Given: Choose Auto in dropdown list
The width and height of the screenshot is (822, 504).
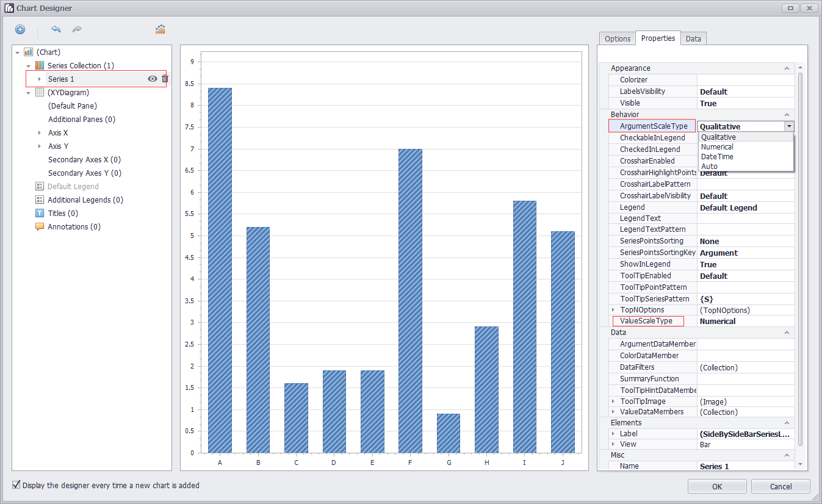Looking at the screenshot, I should click(746, 166).
